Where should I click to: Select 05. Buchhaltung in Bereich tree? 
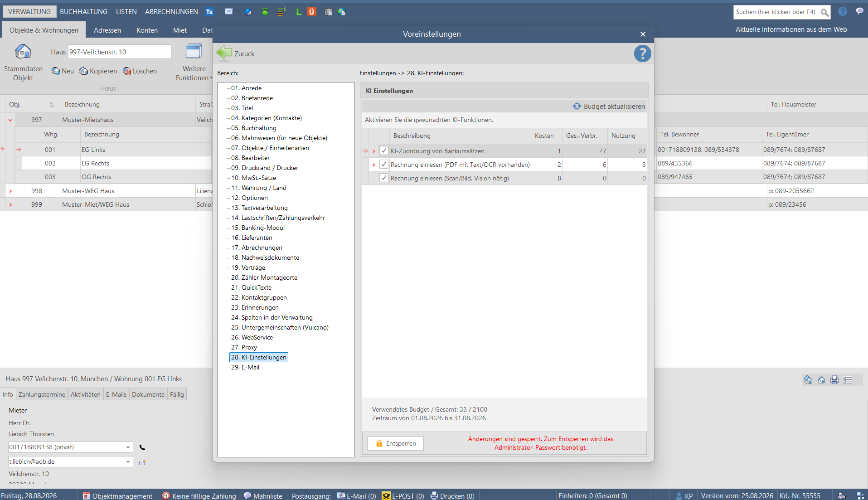point(254,128)
